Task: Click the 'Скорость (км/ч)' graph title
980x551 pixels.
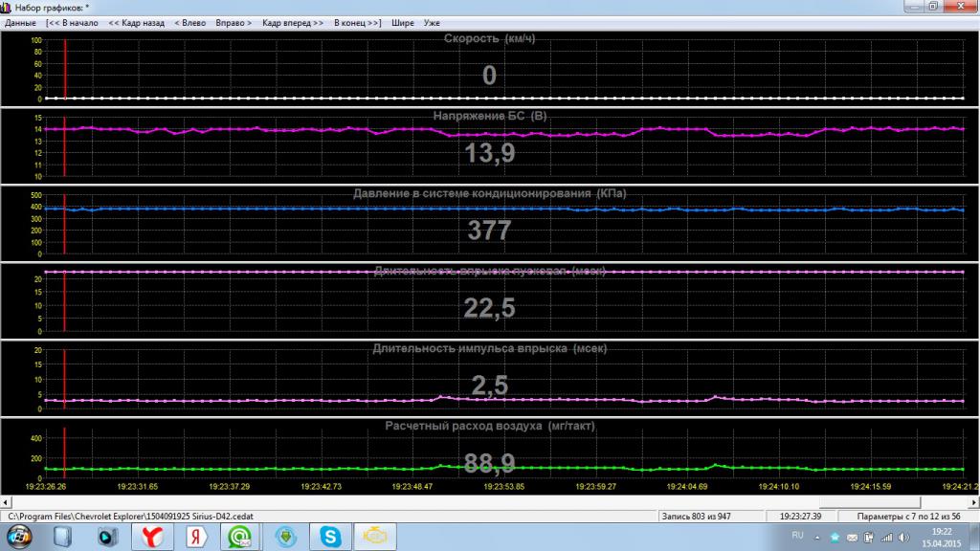Action: pyautogui.click(x=489, y=38)
